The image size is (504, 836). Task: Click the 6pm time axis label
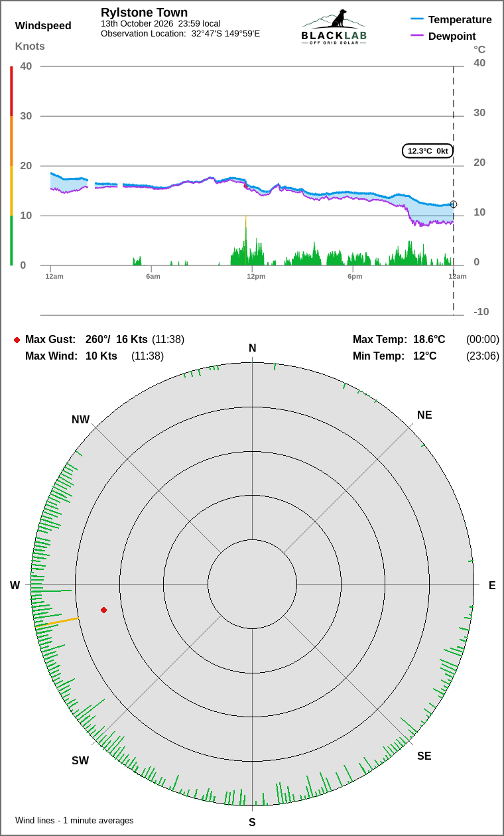click(x=355, y=276)
